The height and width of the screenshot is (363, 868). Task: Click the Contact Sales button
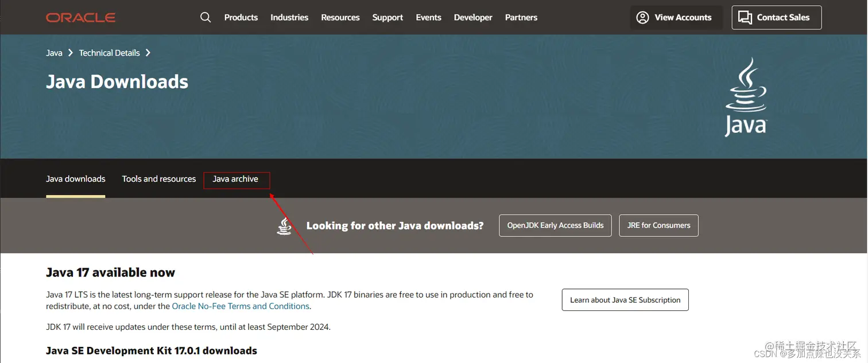(777, 18)
